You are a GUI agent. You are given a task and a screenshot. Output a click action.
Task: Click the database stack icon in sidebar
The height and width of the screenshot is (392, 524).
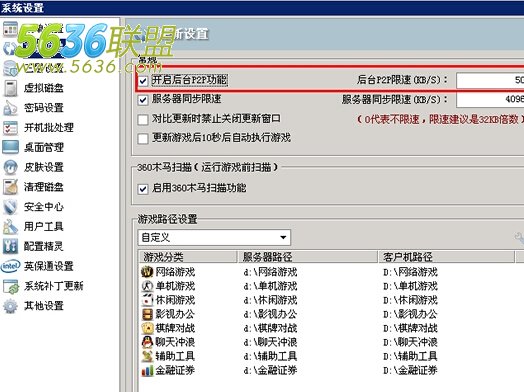click(10, 69)
